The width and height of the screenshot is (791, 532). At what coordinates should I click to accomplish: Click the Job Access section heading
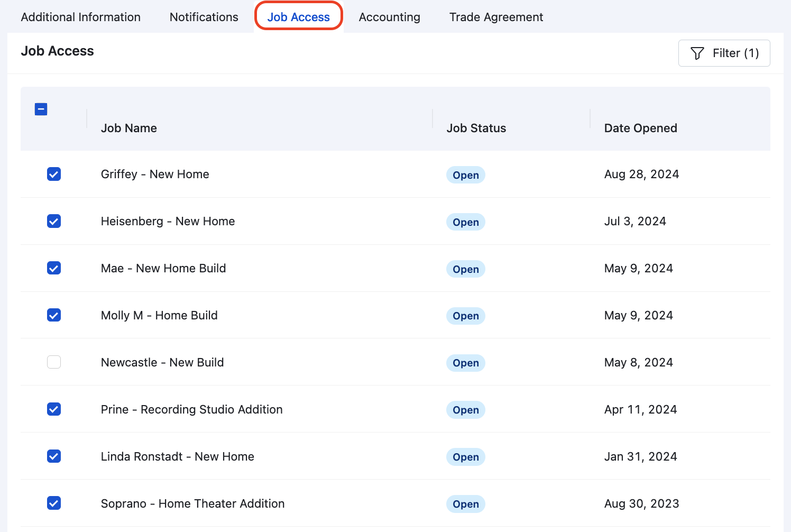tap(58, 51)
